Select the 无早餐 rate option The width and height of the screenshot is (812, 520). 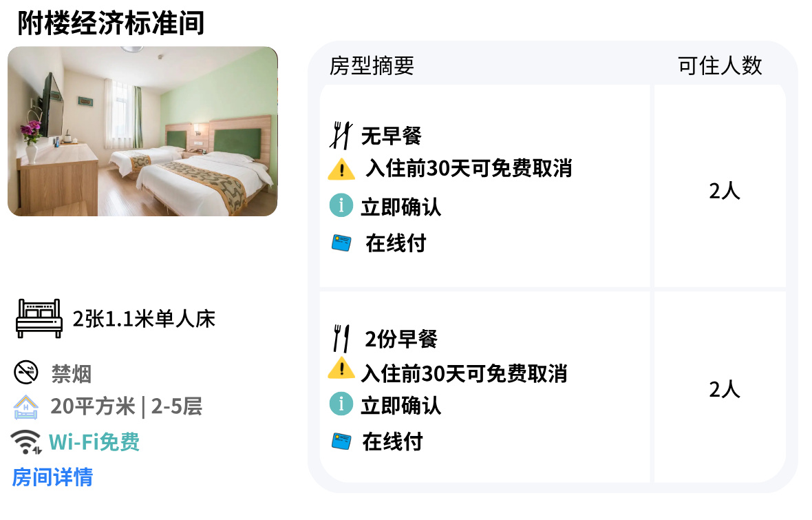(484, 185)
